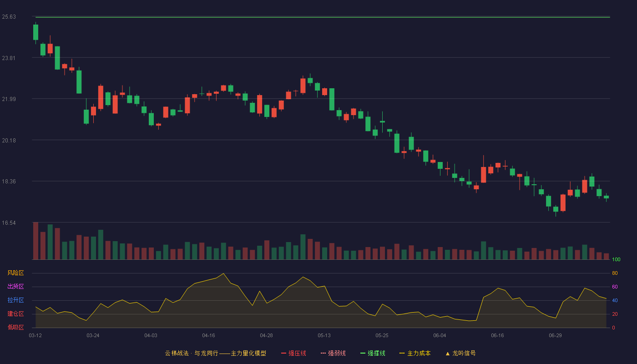637x364 pixels.
Task: Select the 风险区 zone label
Action: tap(15, 273)
